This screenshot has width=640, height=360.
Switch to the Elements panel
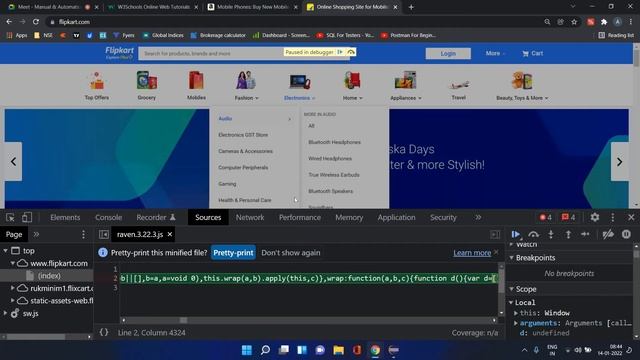click(65, 218)
